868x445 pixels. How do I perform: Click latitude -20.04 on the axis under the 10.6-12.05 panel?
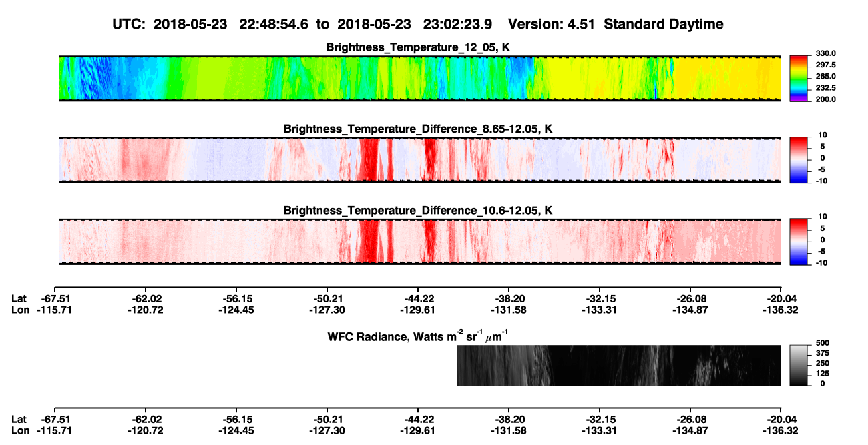click(x=783, y=299)
